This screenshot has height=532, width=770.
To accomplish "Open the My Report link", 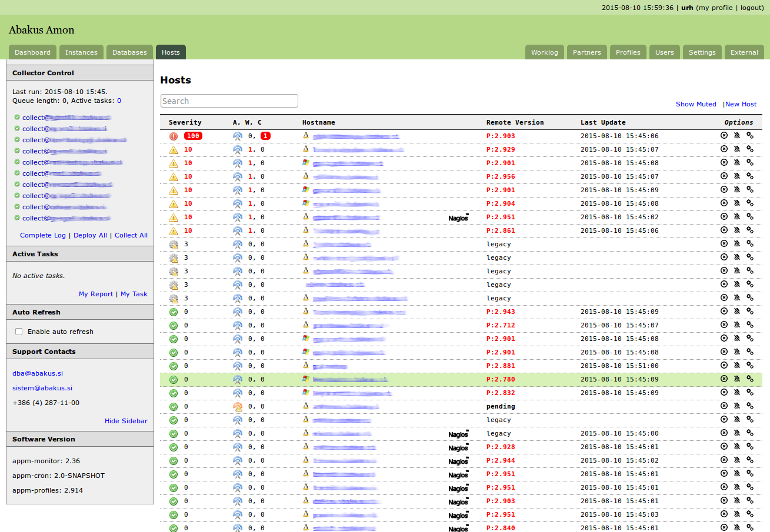I will [96, 294].
